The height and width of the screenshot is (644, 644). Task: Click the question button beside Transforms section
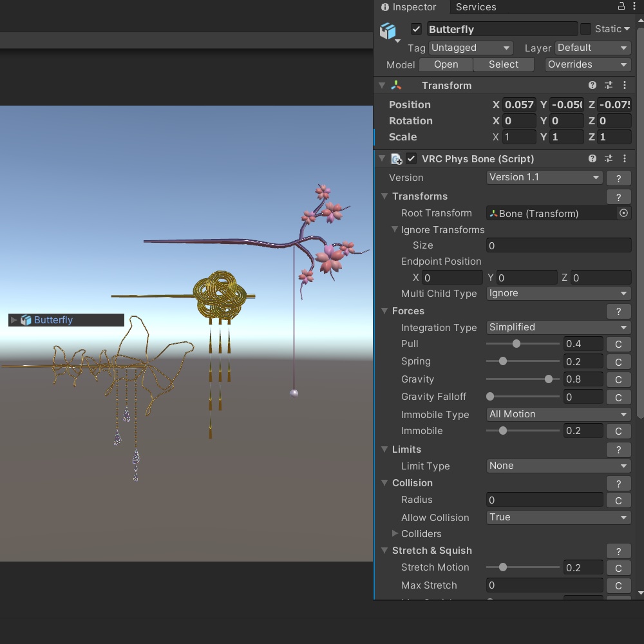(618, 197)
